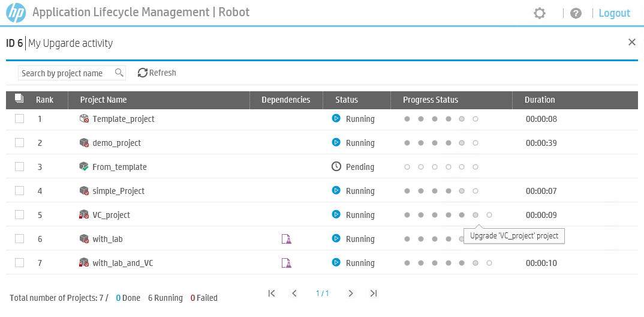Click the lab dependency icon for with_lab_and_VC
Screen dimensions: 644x317
[x=287, y=263]
